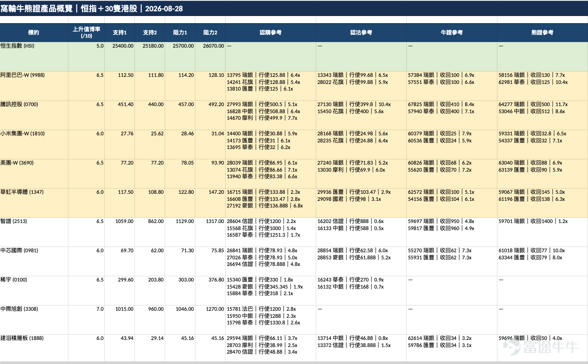Screen dimensions: 588x364
Task: Click the 恒生指數 (HSI) row label
Action: 17,46
